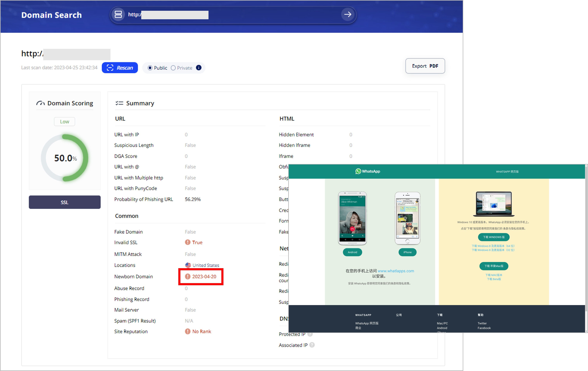Select the Private radio option
Image resolution: width=588 pixels, height=371 pixels.
click(x=173, y=68)
